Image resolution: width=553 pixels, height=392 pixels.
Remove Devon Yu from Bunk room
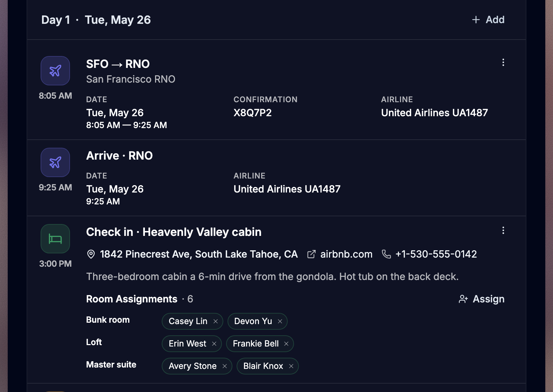280,321
